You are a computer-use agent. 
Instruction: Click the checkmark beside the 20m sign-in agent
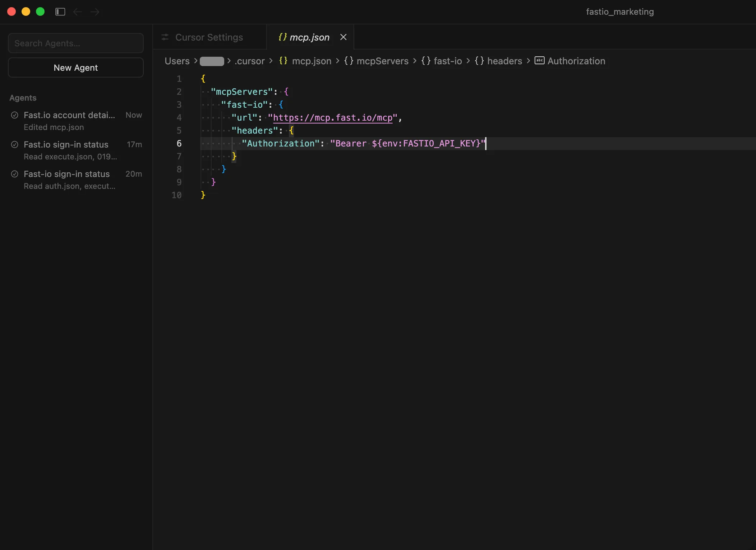(x=15, y=174)
